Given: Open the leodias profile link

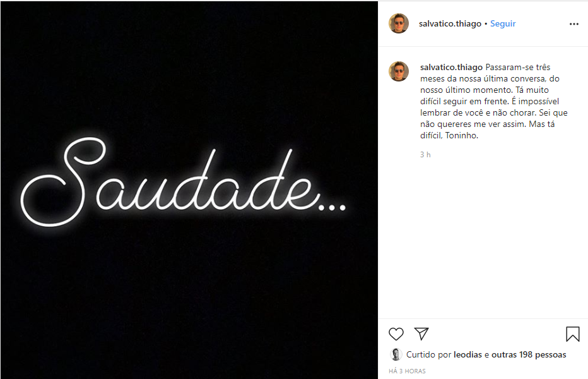Looking at the screenshot, I should point(467,354).
